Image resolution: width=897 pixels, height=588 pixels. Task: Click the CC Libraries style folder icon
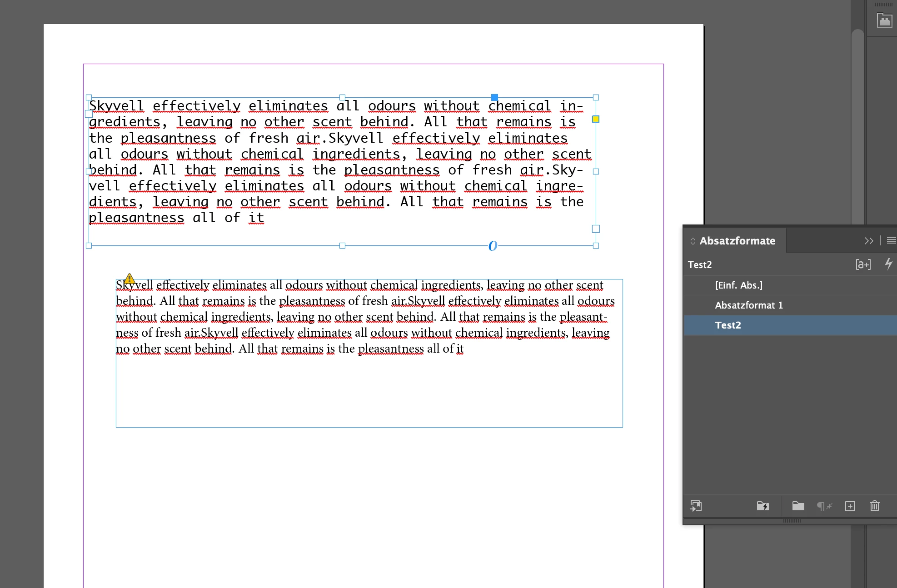coord(762,506)
